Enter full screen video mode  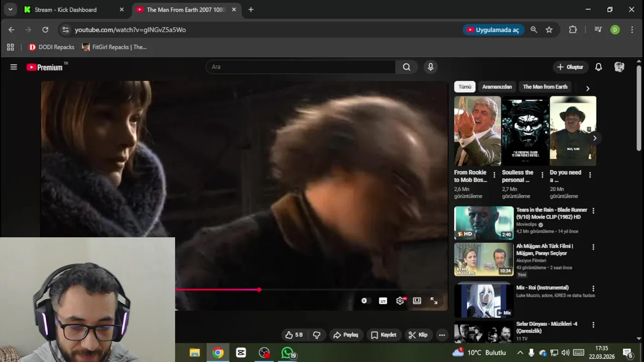434,301
